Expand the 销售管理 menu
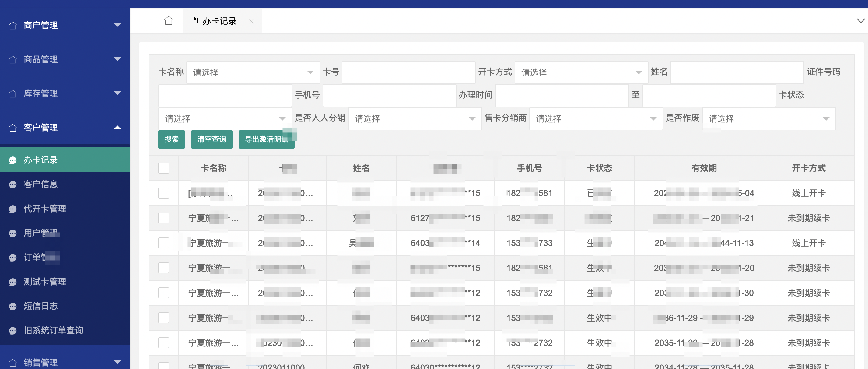 click(x=117, y=362)
